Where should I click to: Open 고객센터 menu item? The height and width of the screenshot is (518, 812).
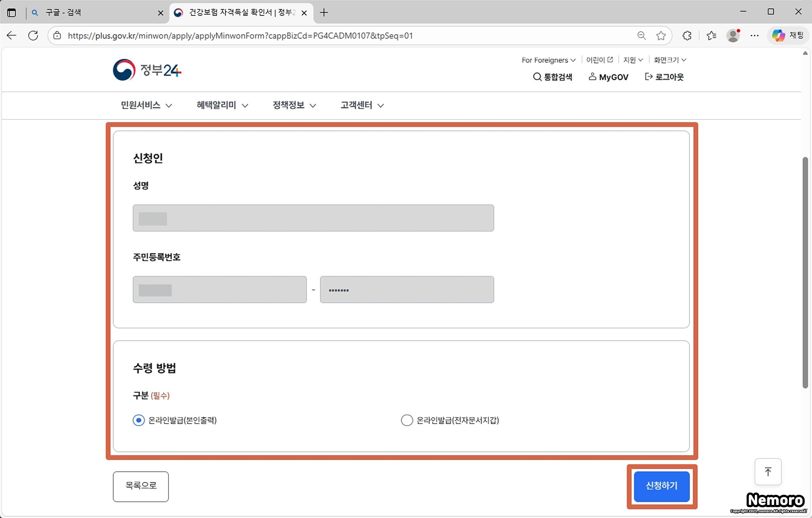pyautogui.click(x=362, y=105)
